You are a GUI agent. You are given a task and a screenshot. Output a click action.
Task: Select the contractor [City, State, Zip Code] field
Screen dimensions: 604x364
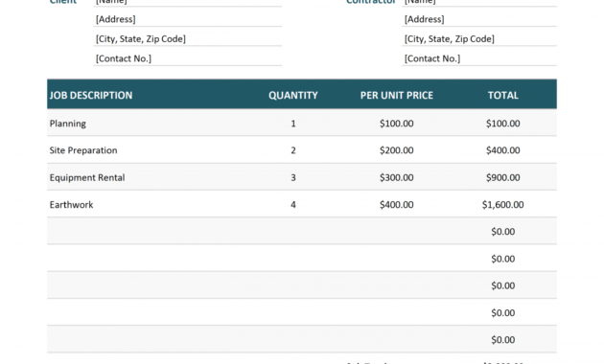click(x=479, y=38)
